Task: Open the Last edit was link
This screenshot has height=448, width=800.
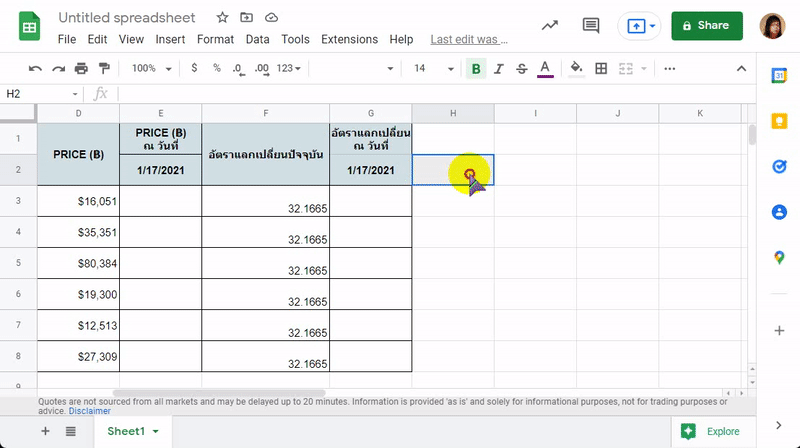Action: point(469,39)
